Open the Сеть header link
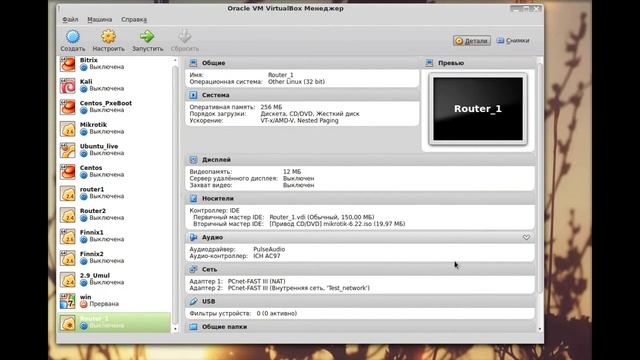This screenshot has width=640, height=360. tap(209, 269)
